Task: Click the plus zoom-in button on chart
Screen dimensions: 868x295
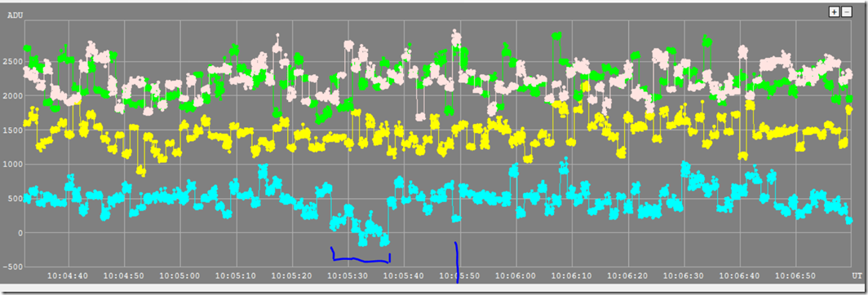Action: pos(835,11)
